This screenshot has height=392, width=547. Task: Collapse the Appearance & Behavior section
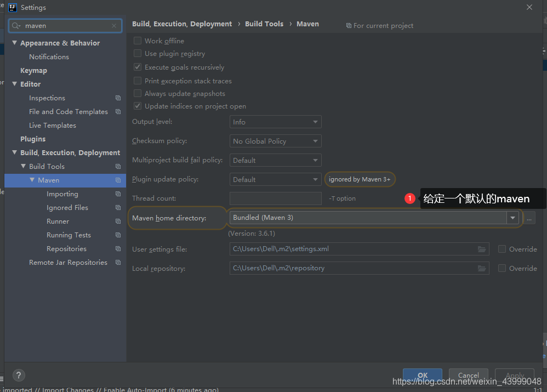(14, 43)
